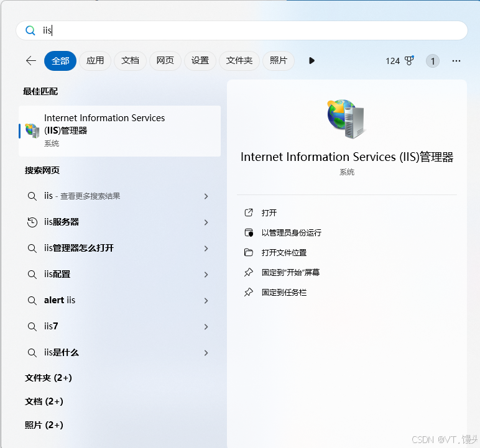The image size is (480, 448).
Task: Click the 124 rewards points text
Action: [x=392, y=61]
